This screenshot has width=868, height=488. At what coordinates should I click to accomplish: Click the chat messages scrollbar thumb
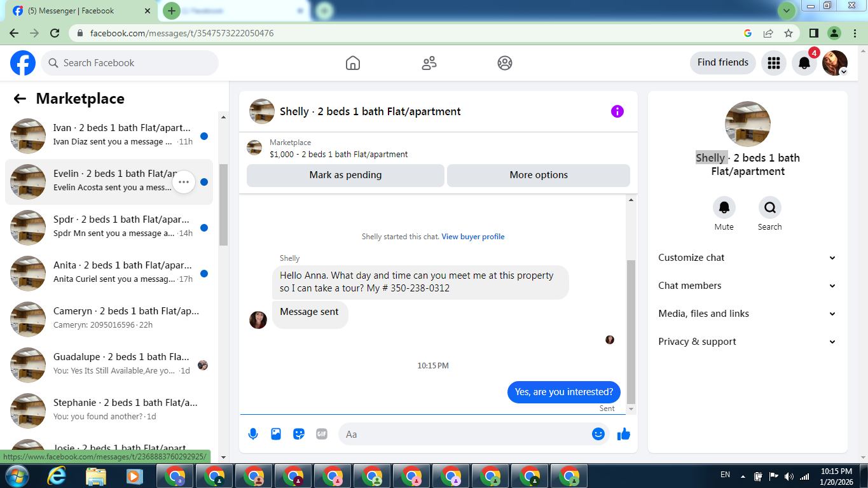coord(631,331)
